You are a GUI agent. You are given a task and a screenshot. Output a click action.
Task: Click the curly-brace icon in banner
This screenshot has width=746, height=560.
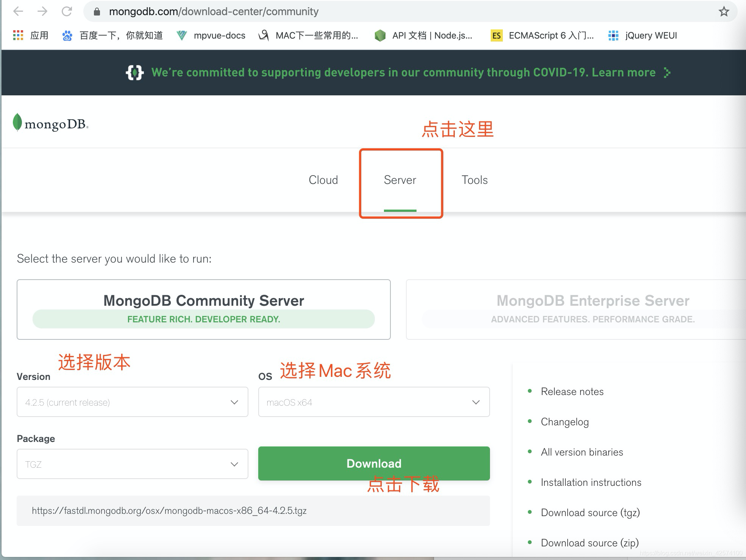(x=134, y=72)
